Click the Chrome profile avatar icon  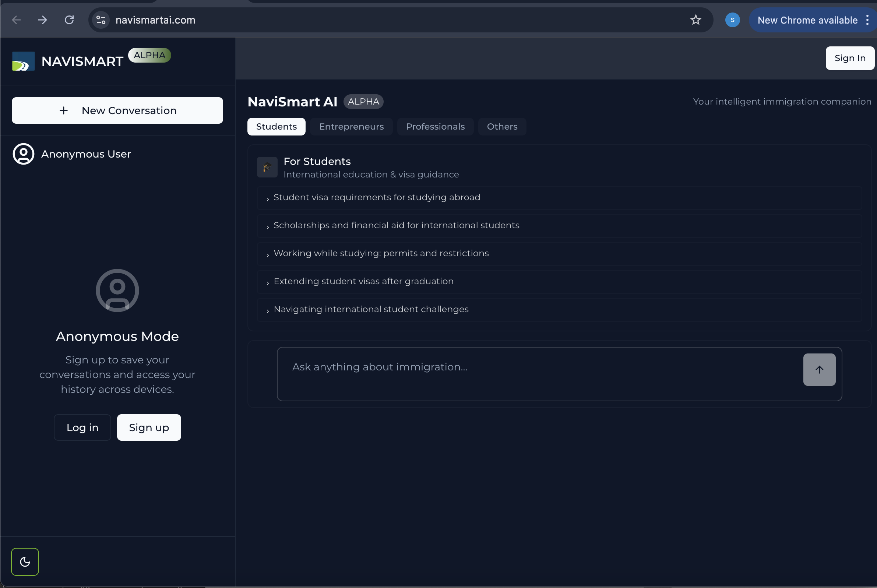click(x=732, y=20)
